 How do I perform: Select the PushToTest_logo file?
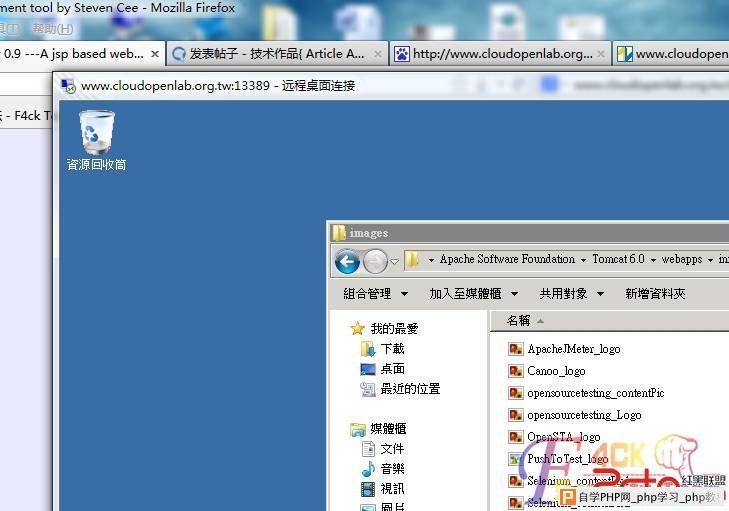tap(568, 459)
